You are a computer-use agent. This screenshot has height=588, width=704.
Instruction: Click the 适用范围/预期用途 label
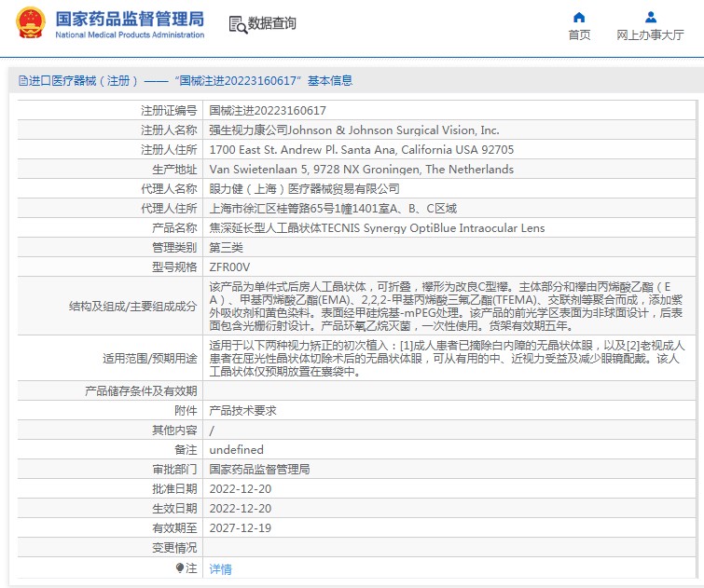[149, 359]
